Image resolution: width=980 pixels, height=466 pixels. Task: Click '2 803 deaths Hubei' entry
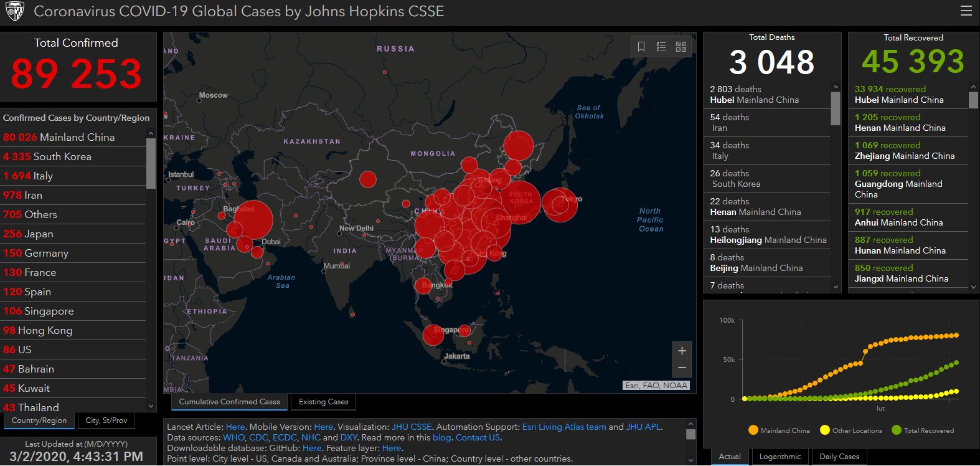pyautogui.click(x=768, y=95)
